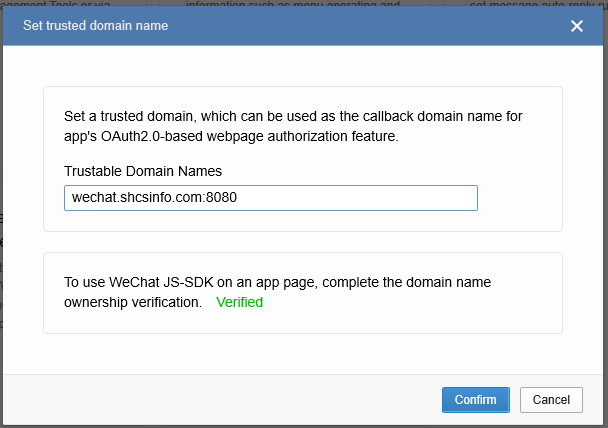Click the blank space right of Verified
The image size is (608, 428).
coord(400,302)
